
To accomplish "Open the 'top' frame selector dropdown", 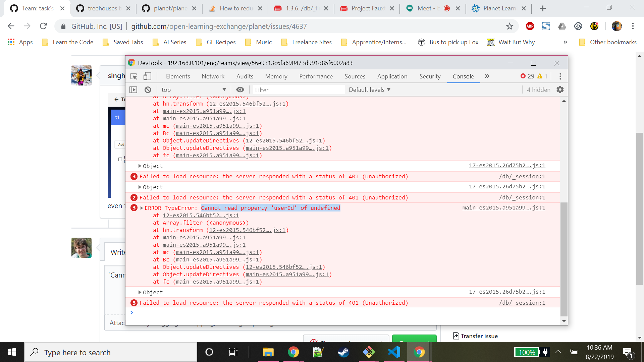I will (193, 89).
